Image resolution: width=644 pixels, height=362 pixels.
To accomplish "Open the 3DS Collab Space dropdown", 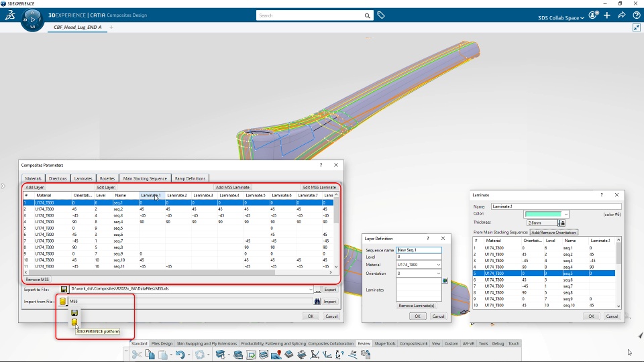I will 561,17.
